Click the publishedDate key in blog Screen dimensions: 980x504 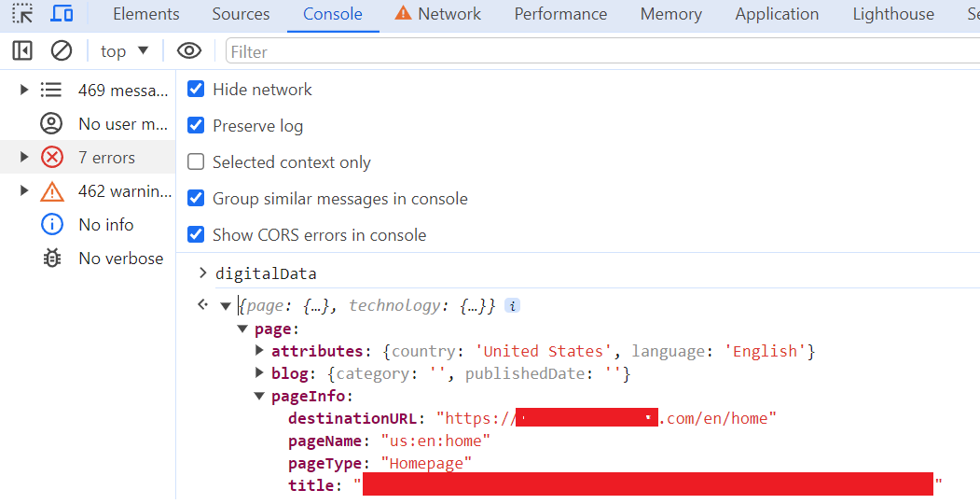click(x=525, y=374)
